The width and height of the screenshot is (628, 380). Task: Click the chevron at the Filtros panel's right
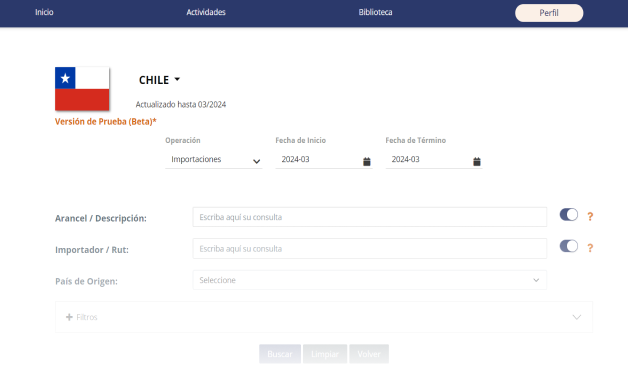(577, 317)
